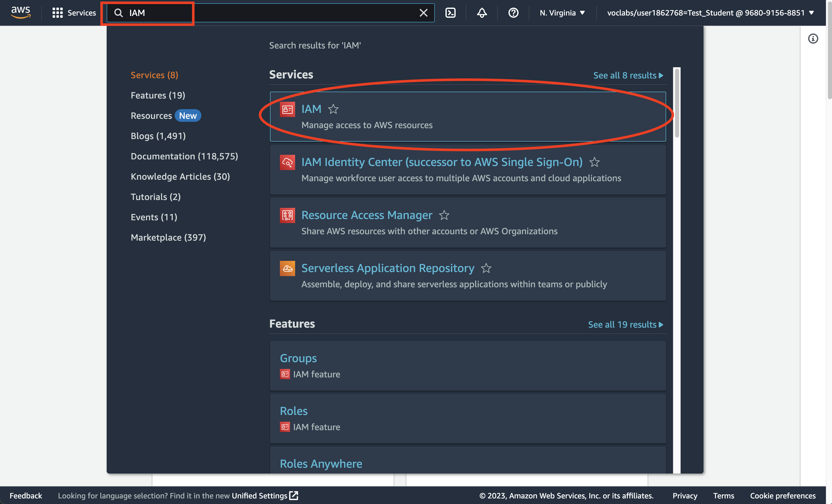Select the Tutorials (2) category
This screenshot has width=832, height=504.
click(156, 197)
